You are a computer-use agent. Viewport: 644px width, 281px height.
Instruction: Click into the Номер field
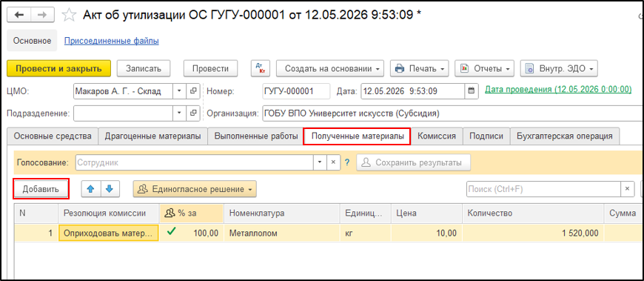coord(295,91)
